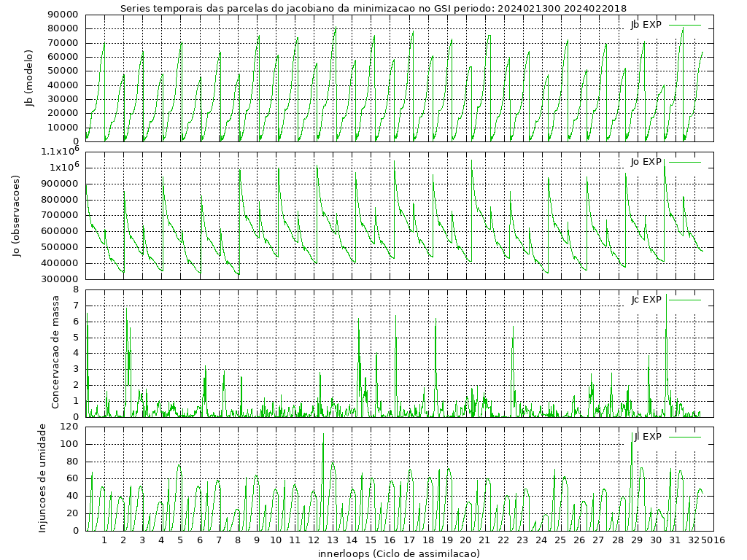The height and width of the screenshot is (560, 747).
Task: Click the Jb EXP legend line sample
Action: point(685,25)
